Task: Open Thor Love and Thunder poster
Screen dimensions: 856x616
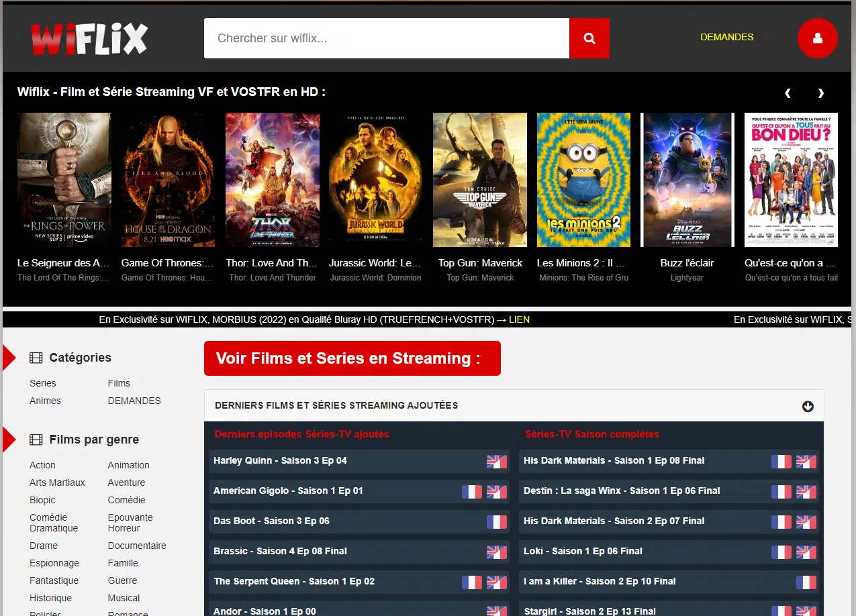Action: [x=272, y=180]
